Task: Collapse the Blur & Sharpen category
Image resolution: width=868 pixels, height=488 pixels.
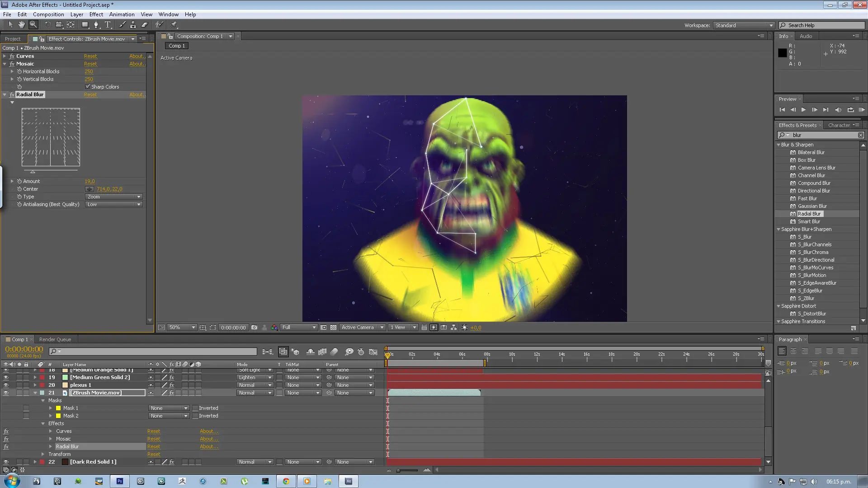Action: [778, 145]
